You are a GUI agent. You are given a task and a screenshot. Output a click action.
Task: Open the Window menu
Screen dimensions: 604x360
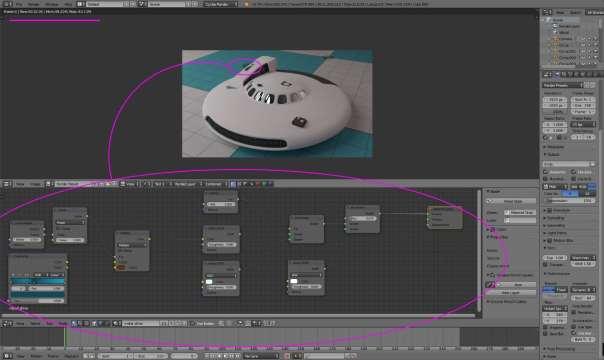(x=52, y=4)
